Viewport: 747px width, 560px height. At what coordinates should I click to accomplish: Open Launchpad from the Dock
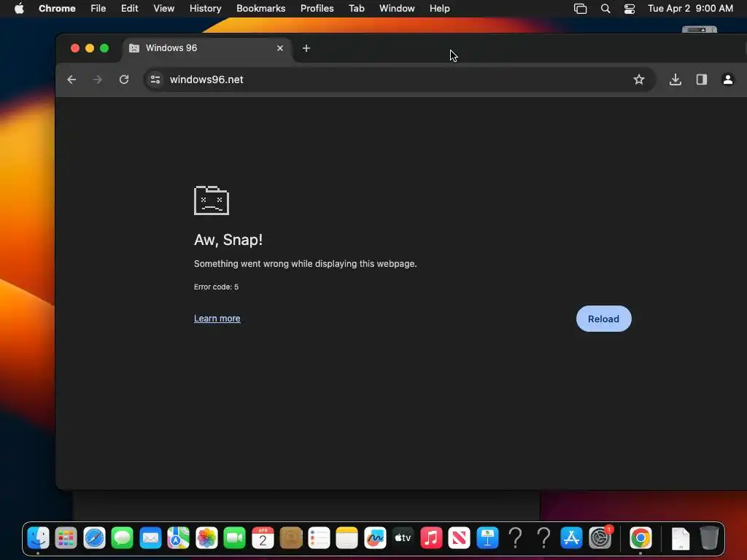(66, 538)
